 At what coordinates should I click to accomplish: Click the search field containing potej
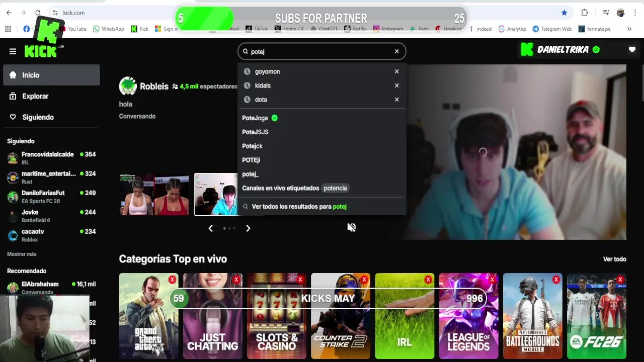click(x=321, y=51)
